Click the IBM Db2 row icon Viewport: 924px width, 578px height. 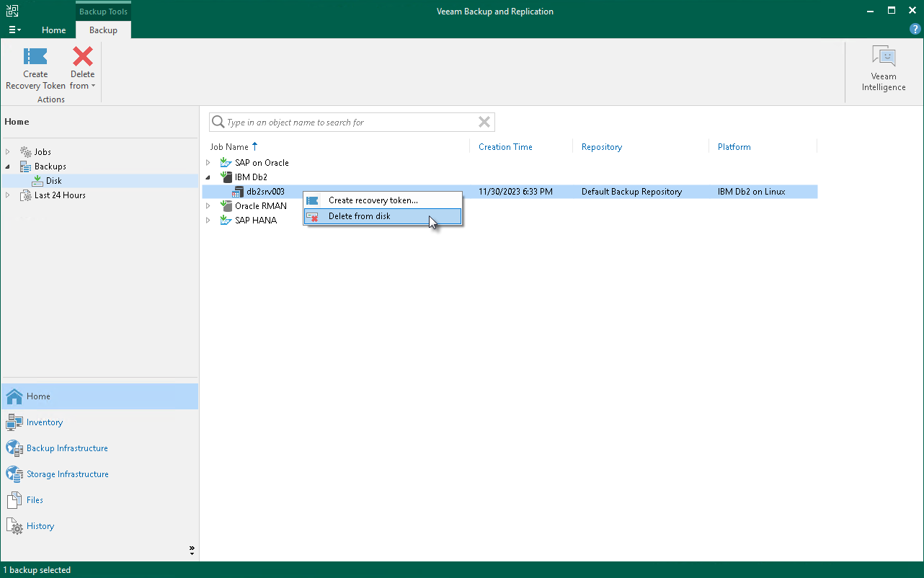click(226, 177)
